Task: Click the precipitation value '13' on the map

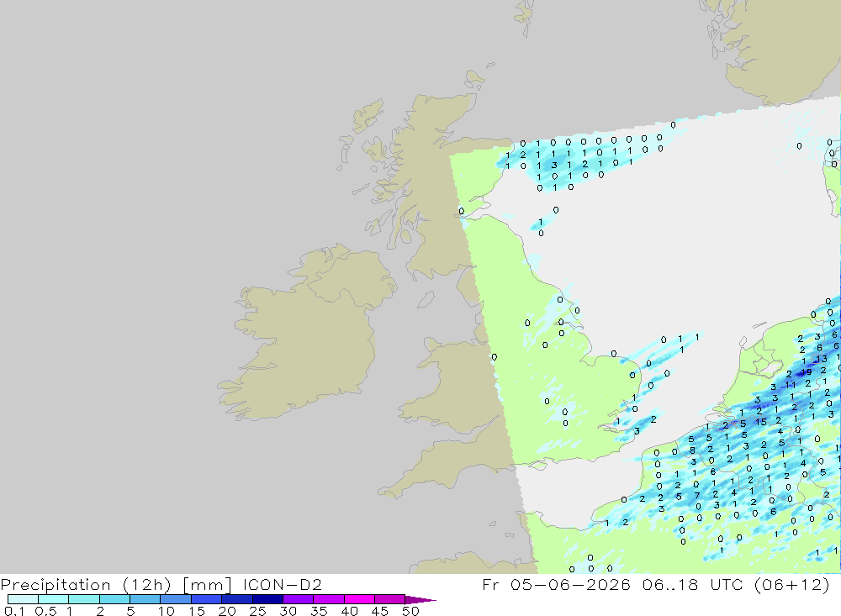Action: 822,359
